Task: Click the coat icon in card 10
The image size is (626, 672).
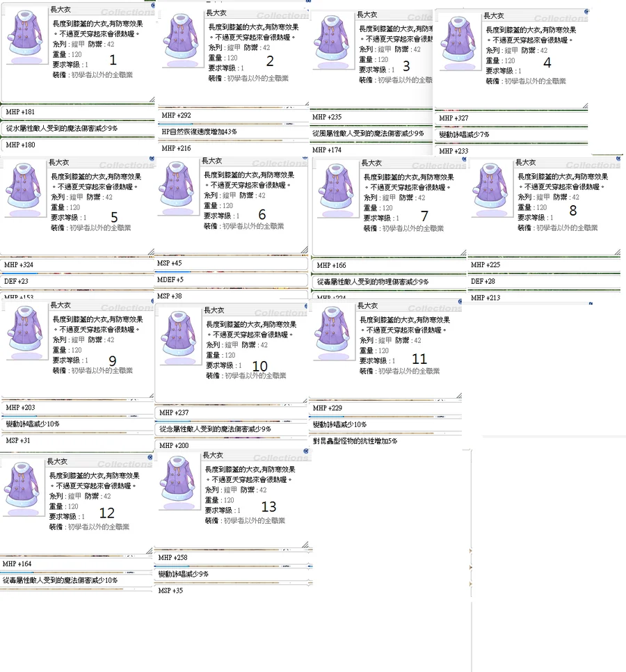Action: tap(178, 335)
